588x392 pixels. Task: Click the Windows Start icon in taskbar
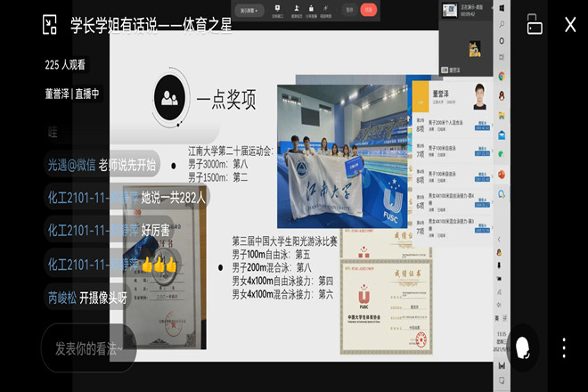(502, 7)
